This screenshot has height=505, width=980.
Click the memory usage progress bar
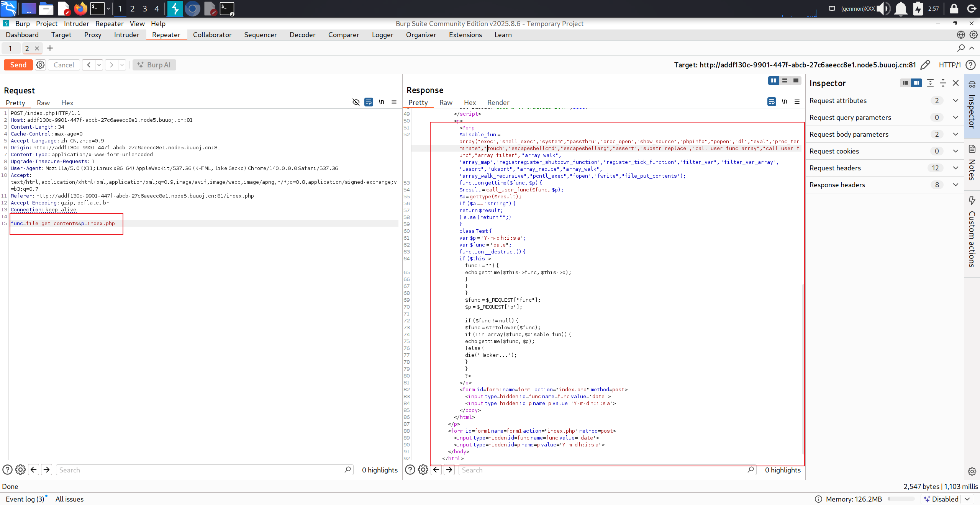point(901,499)
